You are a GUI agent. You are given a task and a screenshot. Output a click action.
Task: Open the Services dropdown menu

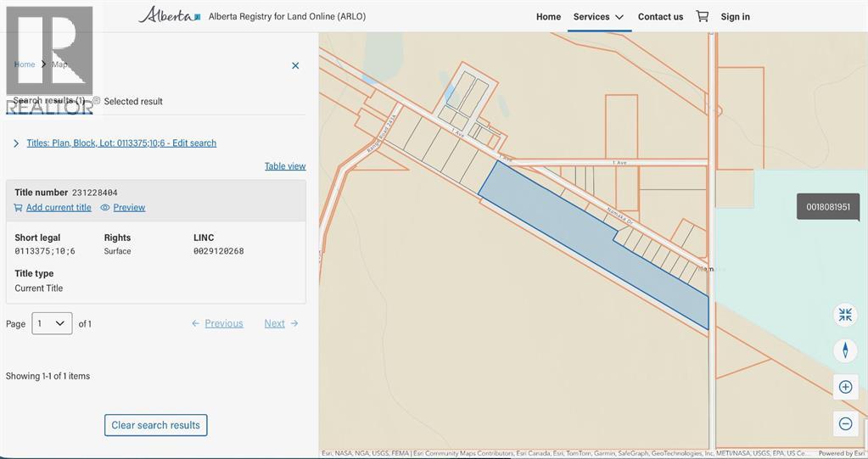click(x=599, y=17)
